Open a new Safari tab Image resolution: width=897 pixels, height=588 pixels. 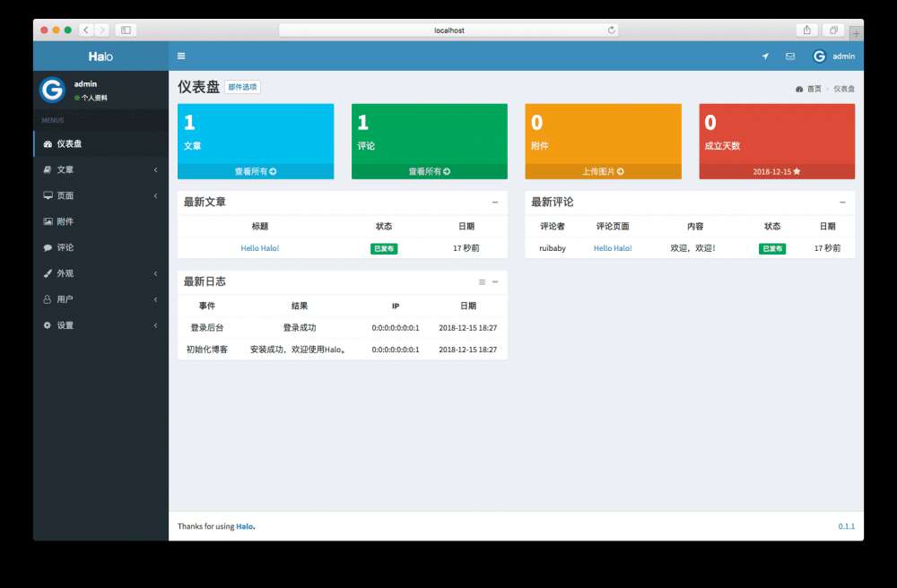click(x=857, y=34)
